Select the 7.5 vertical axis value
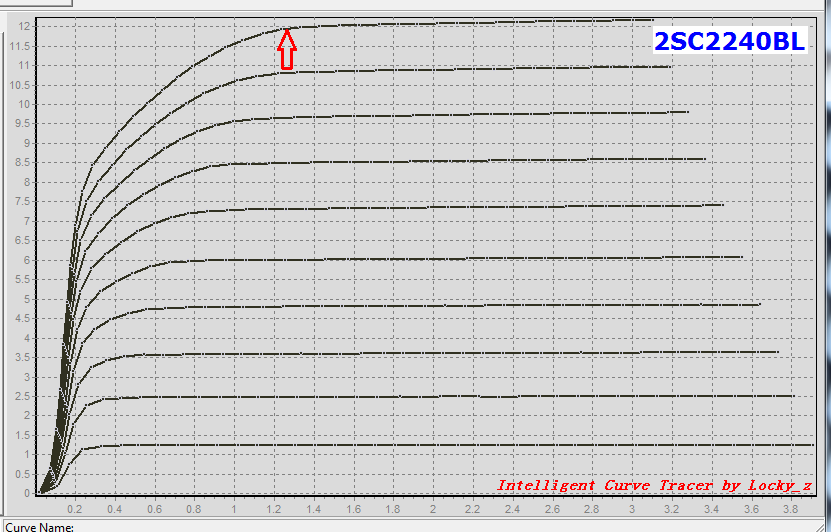The image size is (831, 532). (x=24, y=202)
